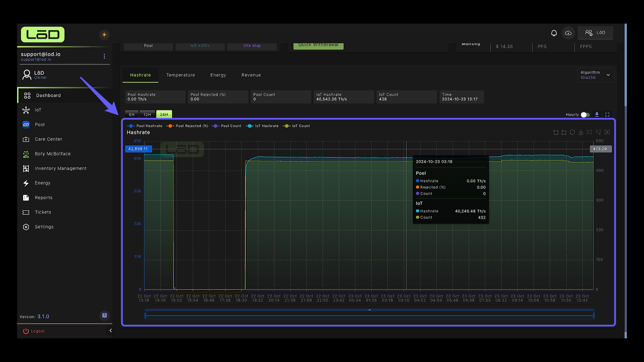Click the chart zoom area tool
Image resolution: width=644 pixels, height=362 pixels.
tap(556, 132)
